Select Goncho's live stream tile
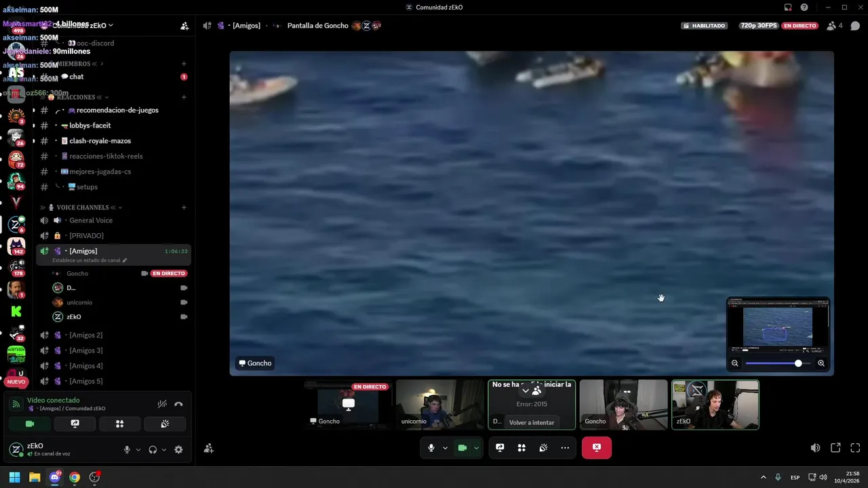The height and width of the screenshot is (488, 868). pos(349,405)
